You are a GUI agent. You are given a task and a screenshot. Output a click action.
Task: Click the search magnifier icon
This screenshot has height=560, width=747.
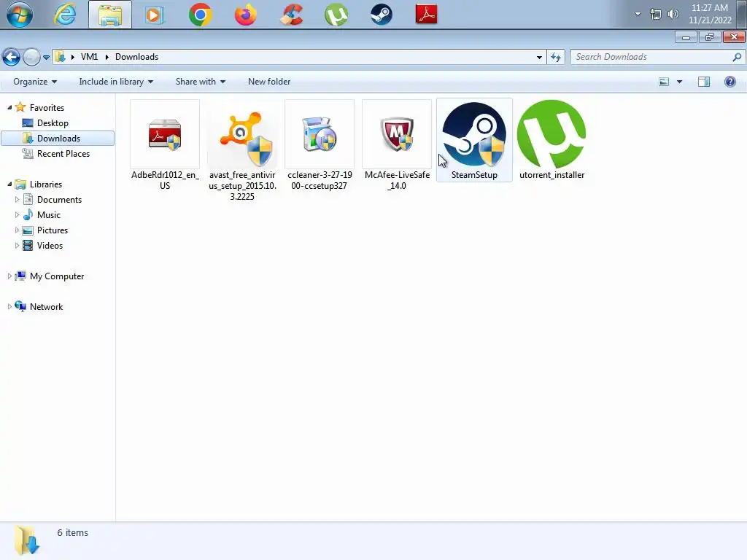(x=737, y=57)
